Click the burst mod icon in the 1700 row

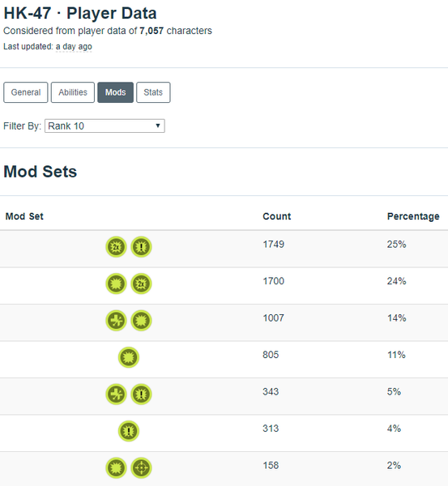(x=117, y=283)
